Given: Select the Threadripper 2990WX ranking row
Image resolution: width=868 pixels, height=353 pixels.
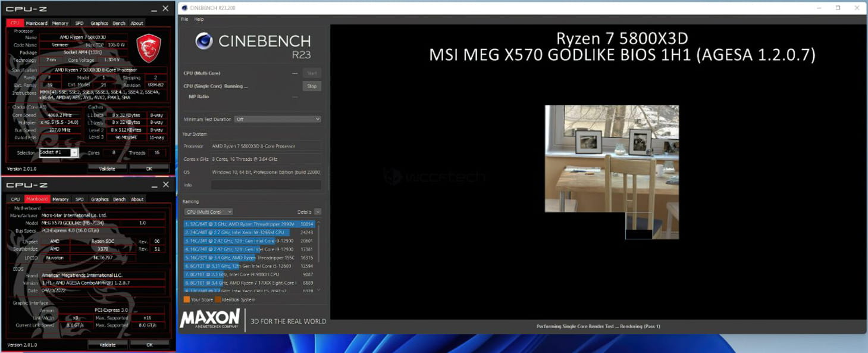Looking at the screenshot, I should pyautogui.click(x=249, y=224).
